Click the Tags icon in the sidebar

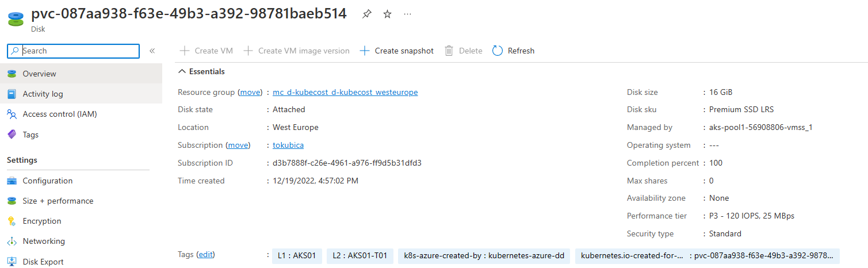12,135
